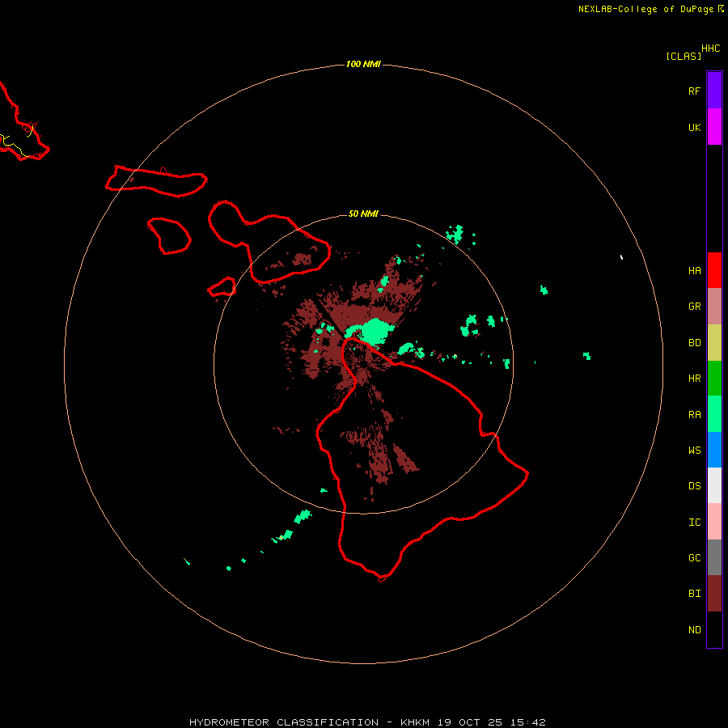Screen dimensions: 728x728
Task: Click the ND black legend swatch
Action: pyautogui.click(x=714, y=629)
